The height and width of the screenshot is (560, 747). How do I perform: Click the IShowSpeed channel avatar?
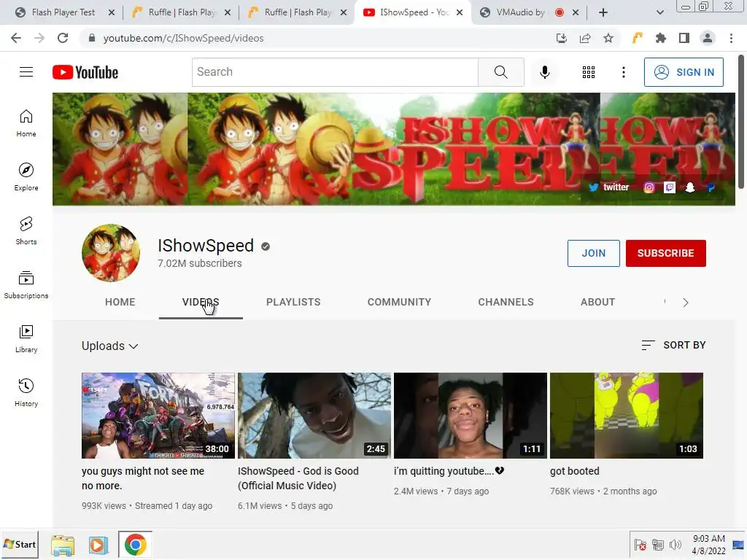click(x=111, y=253)
